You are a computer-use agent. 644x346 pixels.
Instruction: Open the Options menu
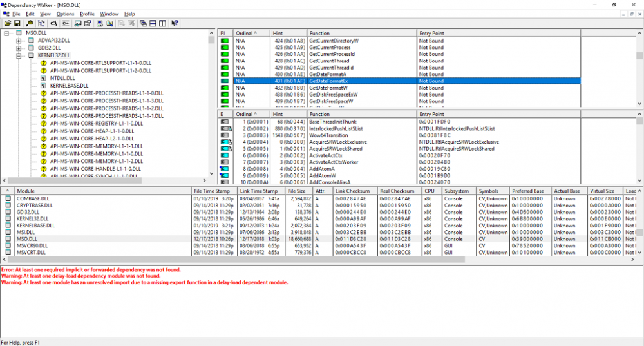coord(65,14)
